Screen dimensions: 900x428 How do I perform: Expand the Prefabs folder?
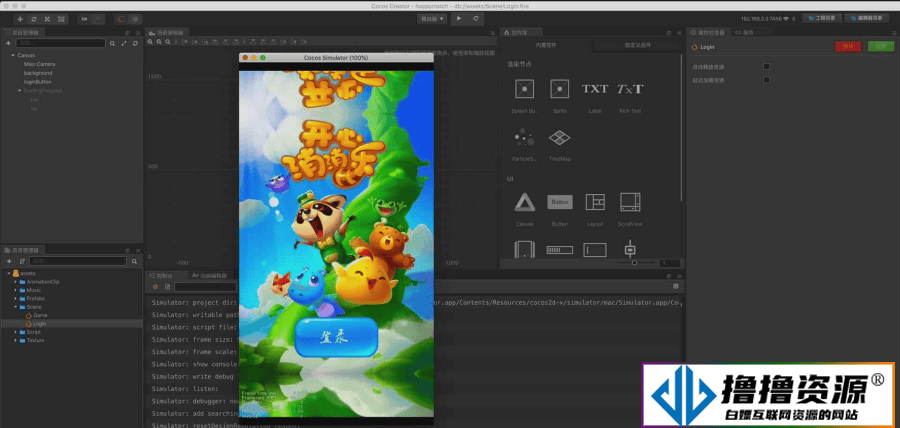coord(15,298)
